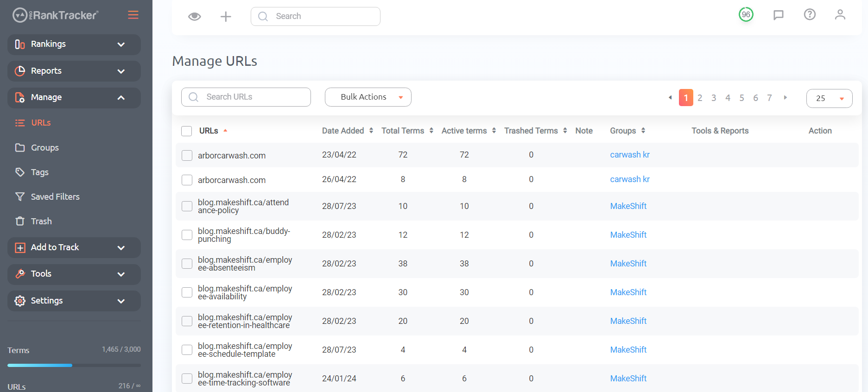Click the Settings gear icon
The image size is (868, 392).
click(x=20, y=301)
